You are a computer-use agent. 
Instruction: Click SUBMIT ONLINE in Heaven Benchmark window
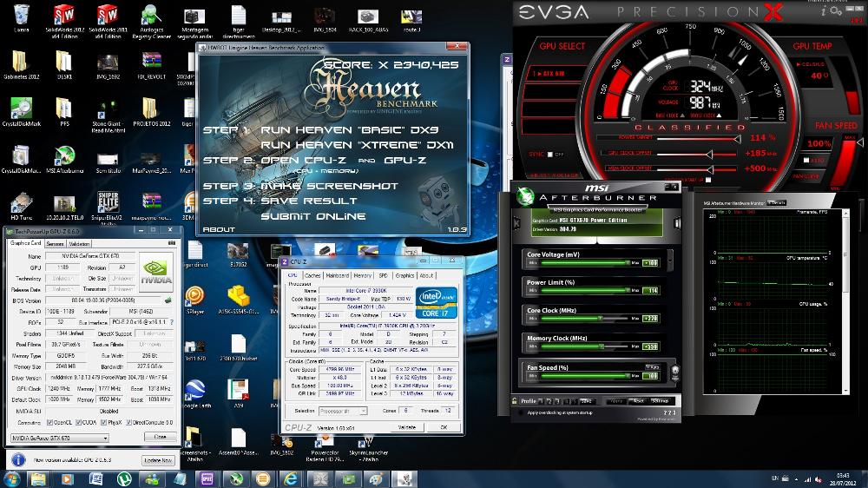[x=313, y=216]
